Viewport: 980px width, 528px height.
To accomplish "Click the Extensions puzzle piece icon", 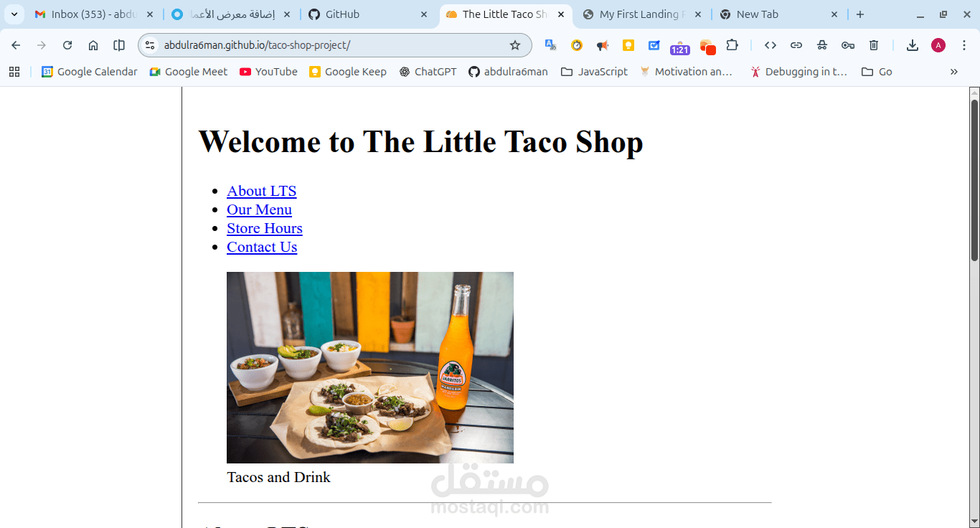I will pyautogui.click(x=732, y=44).
